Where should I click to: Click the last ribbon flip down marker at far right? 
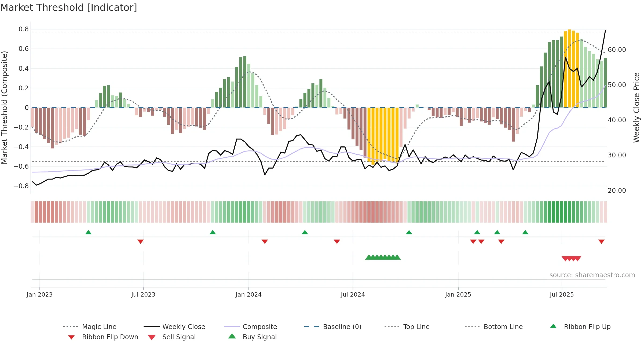[x=601, y=242]
